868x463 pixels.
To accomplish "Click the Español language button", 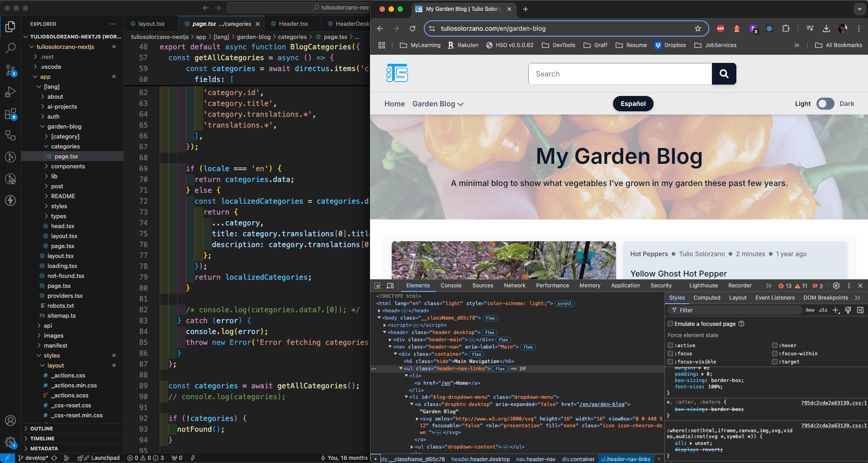I will pyautogui.click(x=633, y=104).
